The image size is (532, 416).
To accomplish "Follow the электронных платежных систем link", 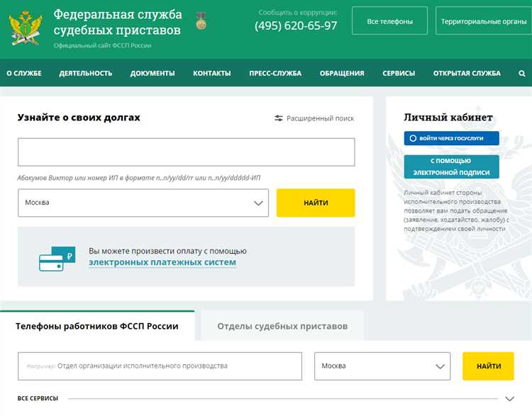I will (x=162, y=262).
